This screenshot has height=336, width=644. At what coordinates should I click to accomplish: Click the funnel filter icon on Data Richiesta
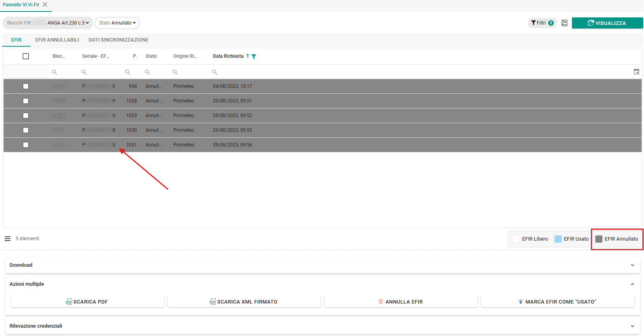(254, 57)
